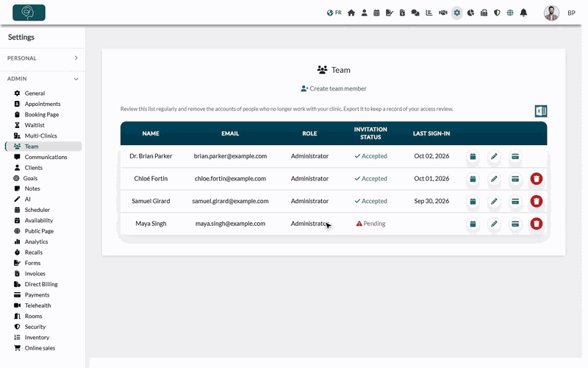588x368 pixels.
Task: Delete Chloé Fortin's account
Action: 537,179
